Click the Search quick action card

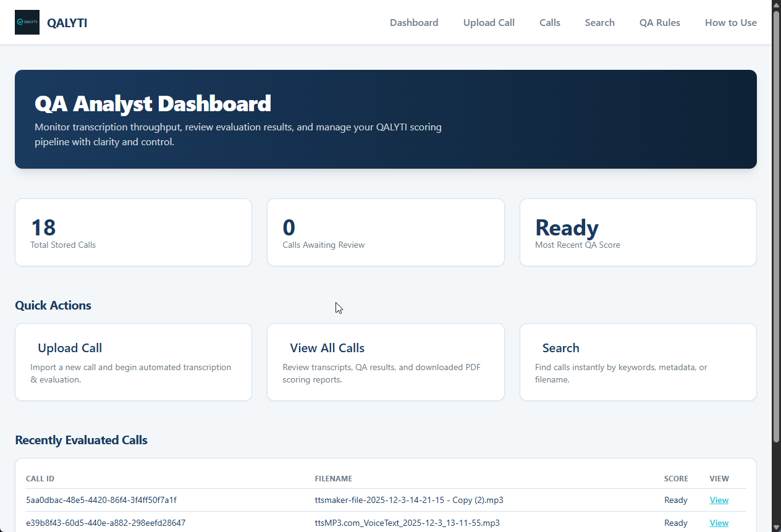(638, 362)
